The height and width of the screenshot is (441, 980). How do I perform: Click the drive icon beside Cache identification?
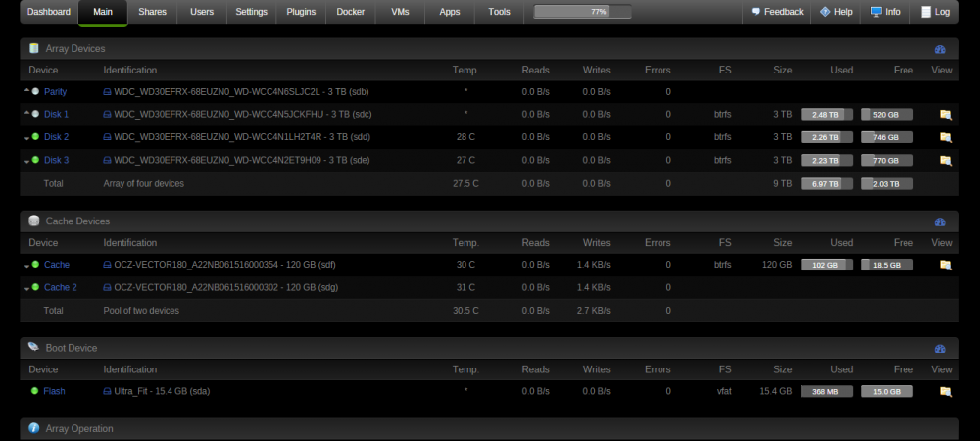coord(107,265)
